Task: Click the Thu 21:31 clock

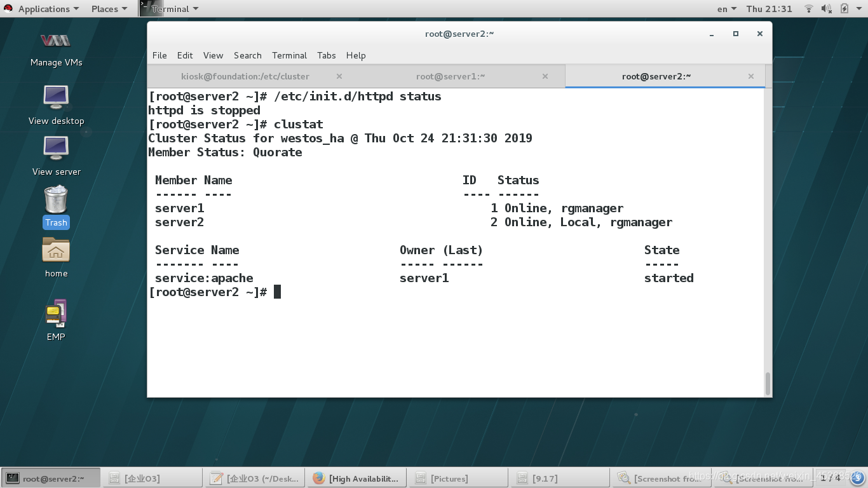Action: tap(769, 9)
